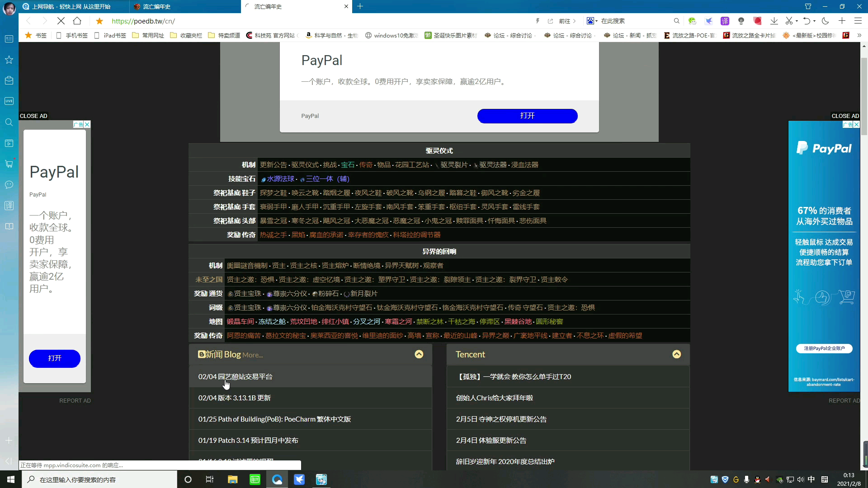
Task: Click the 黑焰 unique reward link
Action: tap(298, 235)
